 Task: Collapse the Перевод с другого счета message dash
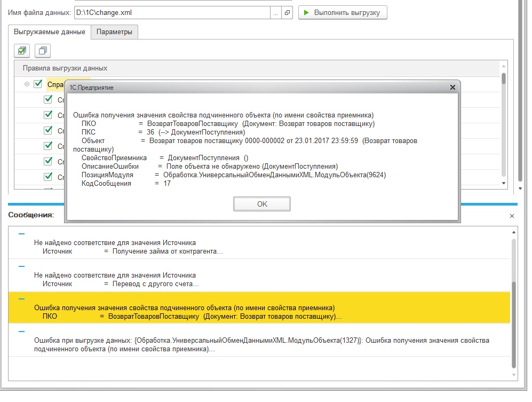[x=22, y=266]
